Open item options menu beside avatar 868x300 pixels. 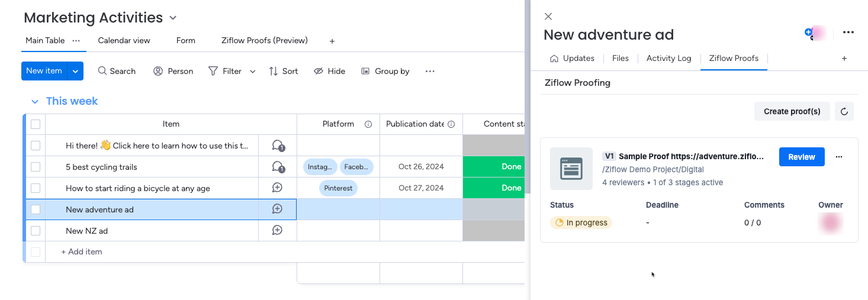(848, 33)
